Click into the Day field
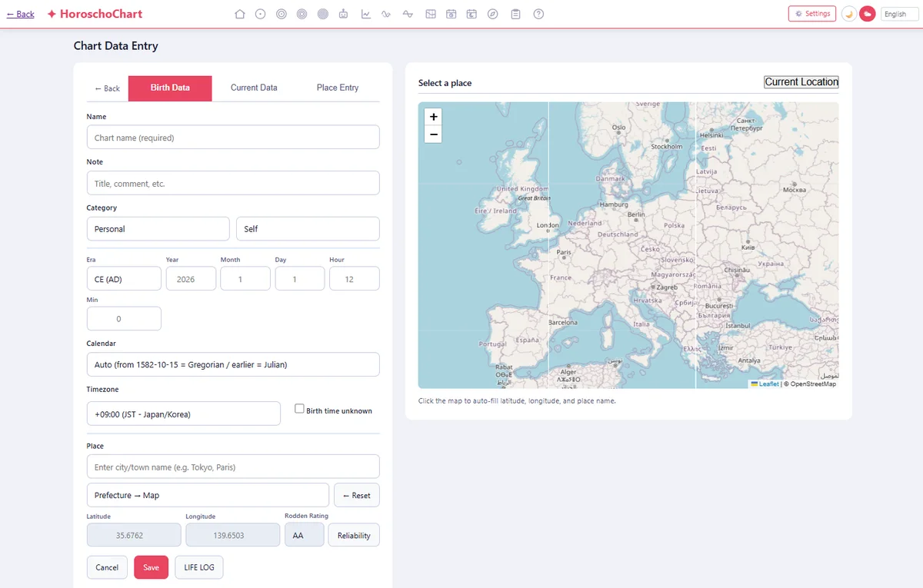This screenshot has height=588, width=923. tap(300, 279)
